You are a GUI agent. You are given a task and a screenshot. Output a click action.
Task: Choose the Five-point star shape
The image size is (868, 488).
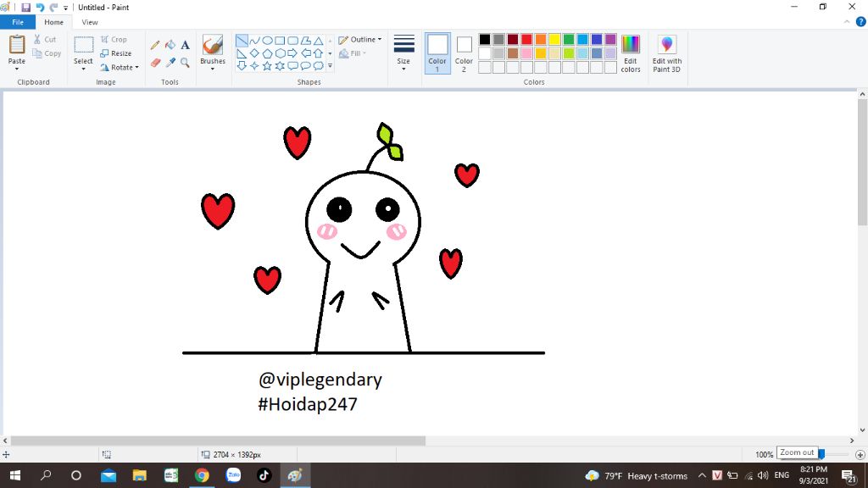click(x=267, y=66)
